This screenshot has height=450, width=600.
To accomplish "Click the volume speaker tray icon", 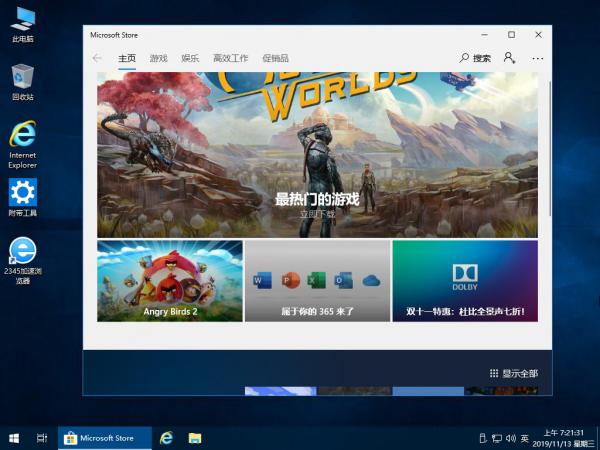I will pos(511,438).
